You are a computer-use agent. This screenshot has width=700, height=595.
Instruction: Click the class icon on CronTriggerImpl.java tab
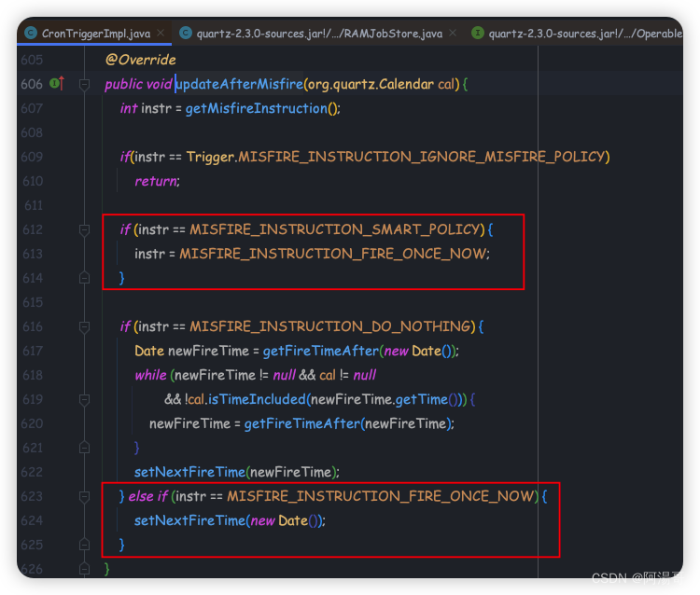pyautogui.click(x=31, y=33)
